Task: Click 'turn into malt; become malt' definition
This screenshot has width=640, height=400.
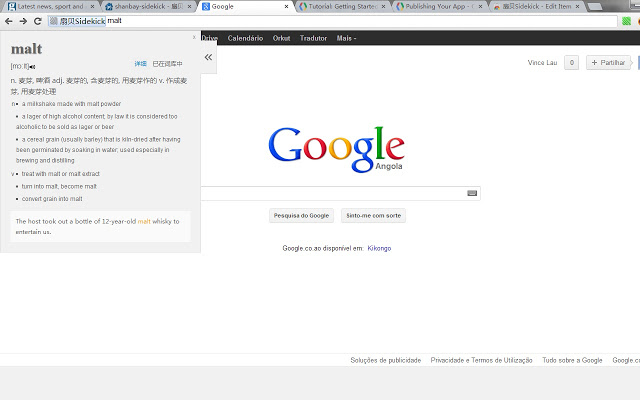Action: pyautogui.click(x=59, y=187)
